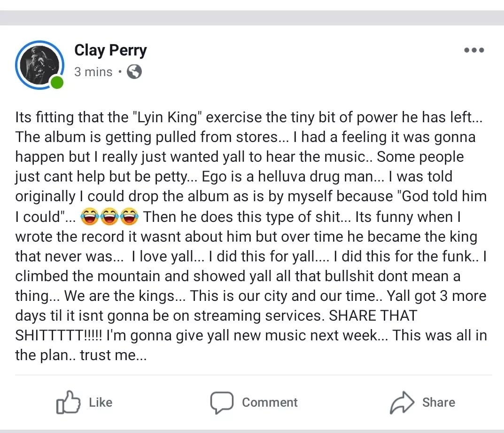Click the Like text label
This screenshot has height=433, width=504.
[x=100, y=402]
